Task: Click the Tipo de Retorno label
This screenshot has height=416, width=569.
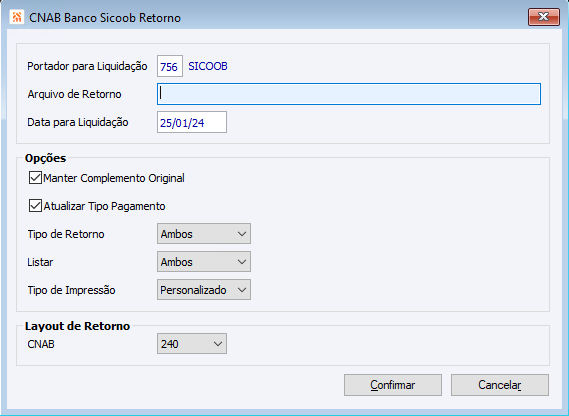Action: coord(66,234)
